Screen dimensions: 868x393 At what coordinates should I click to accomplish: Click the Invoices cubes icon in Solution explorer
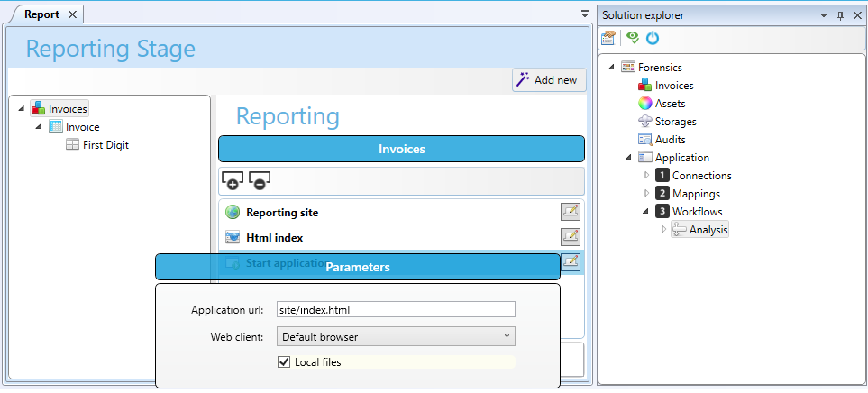[x=644, y=86]
